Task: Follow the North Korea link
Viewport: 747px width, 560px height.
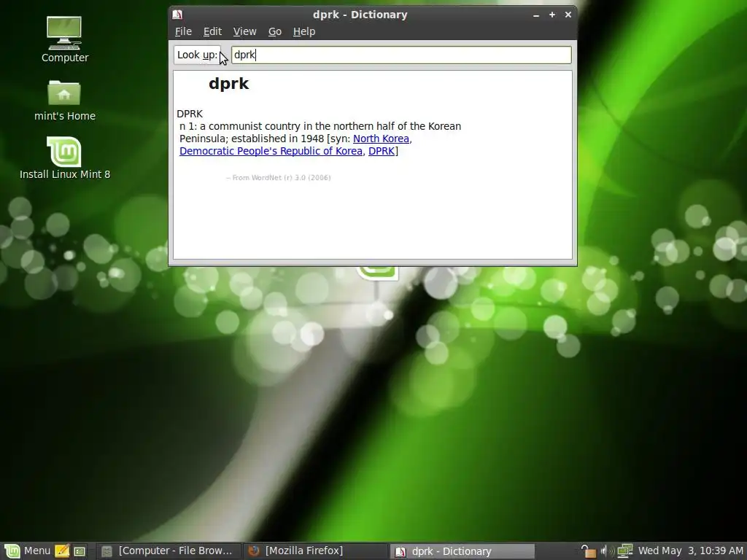Action: (x=381, y=139)
